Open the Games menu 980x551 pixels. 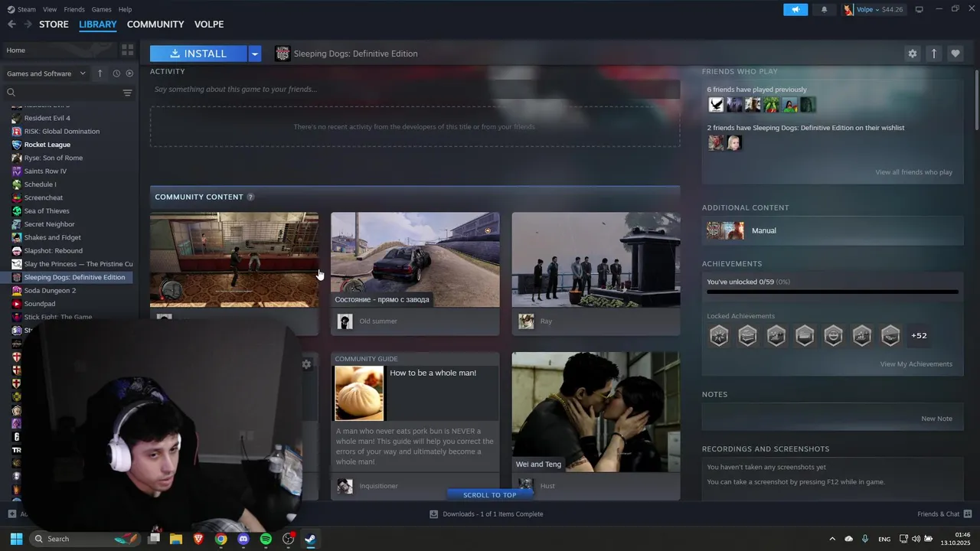point(101,9)
